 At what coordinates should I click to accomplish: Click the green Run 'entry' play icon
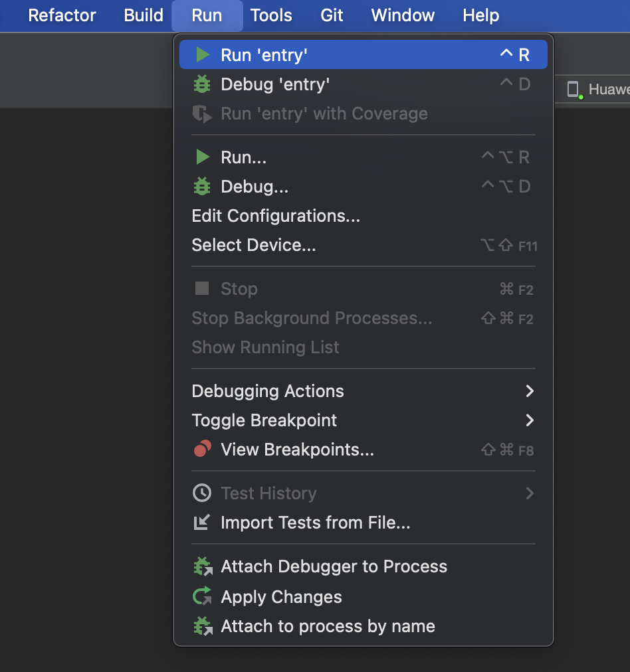pos(202,55)
